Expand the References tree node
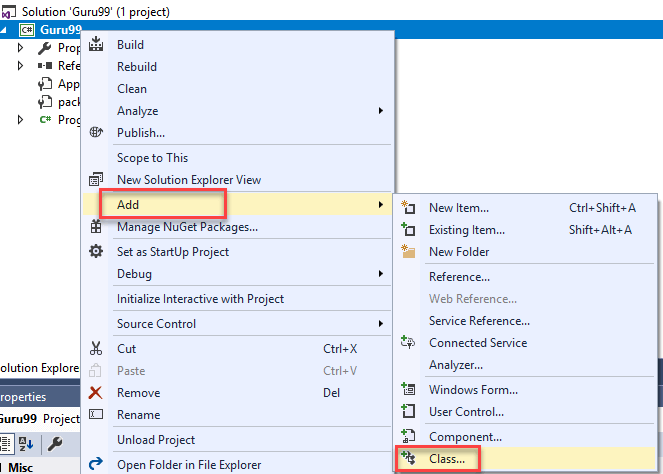The image size is (663, 474). click(21, 66)
